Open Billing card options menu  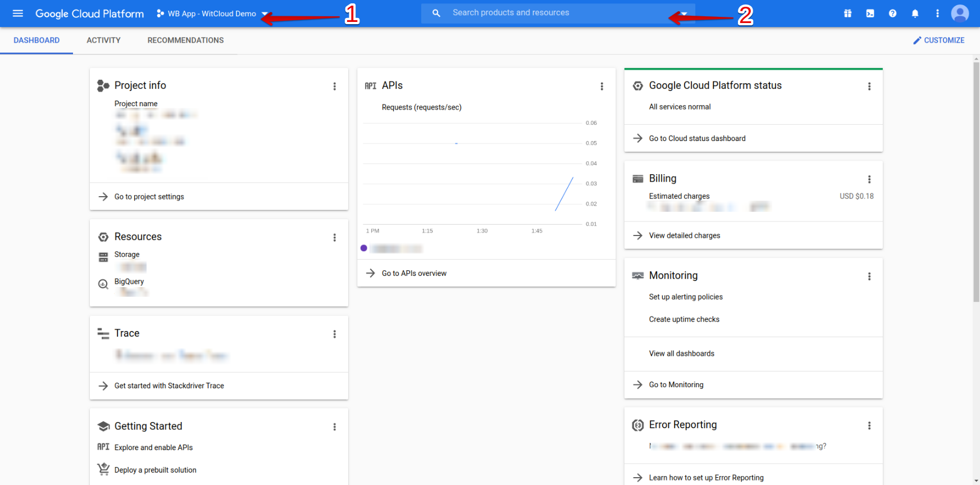click(x=869, y=179)
